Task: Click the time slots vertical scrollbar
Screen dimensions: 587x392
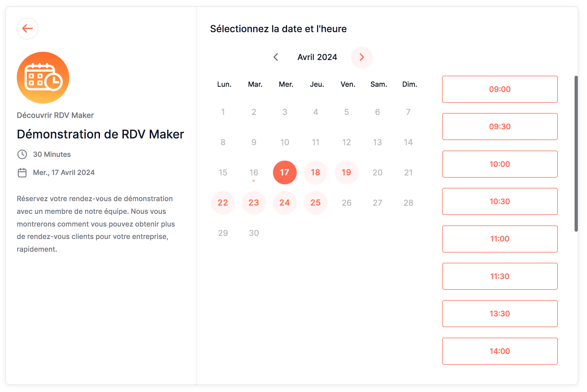Action: 576,154
